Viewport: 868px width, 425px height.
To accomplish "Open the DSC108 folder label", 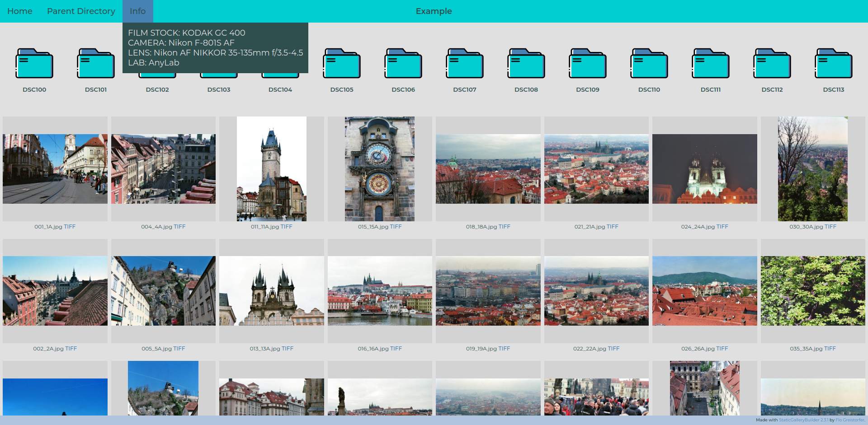I will 526,89.
